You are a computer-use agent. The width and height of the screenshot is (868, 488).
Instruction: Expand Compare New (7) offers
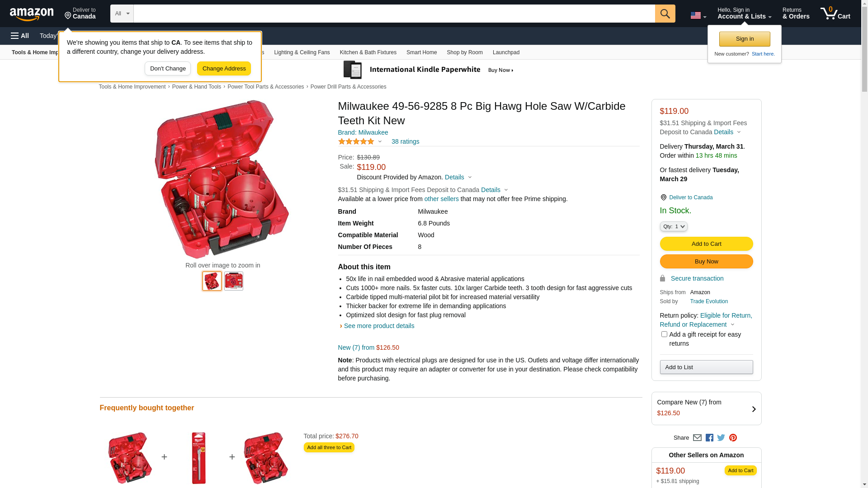(706, 408)
